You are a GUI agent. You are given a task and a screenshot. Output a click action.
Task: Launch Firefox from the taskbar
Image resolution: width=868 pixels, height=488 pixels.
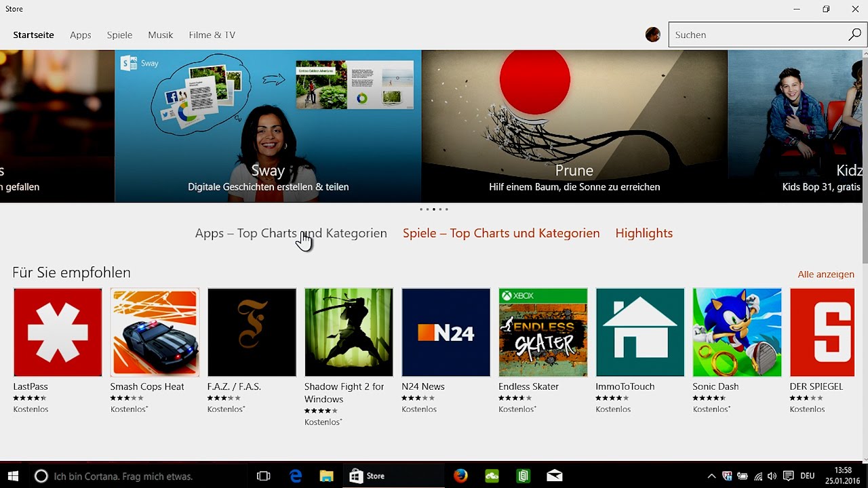click(x=460, y=476)
